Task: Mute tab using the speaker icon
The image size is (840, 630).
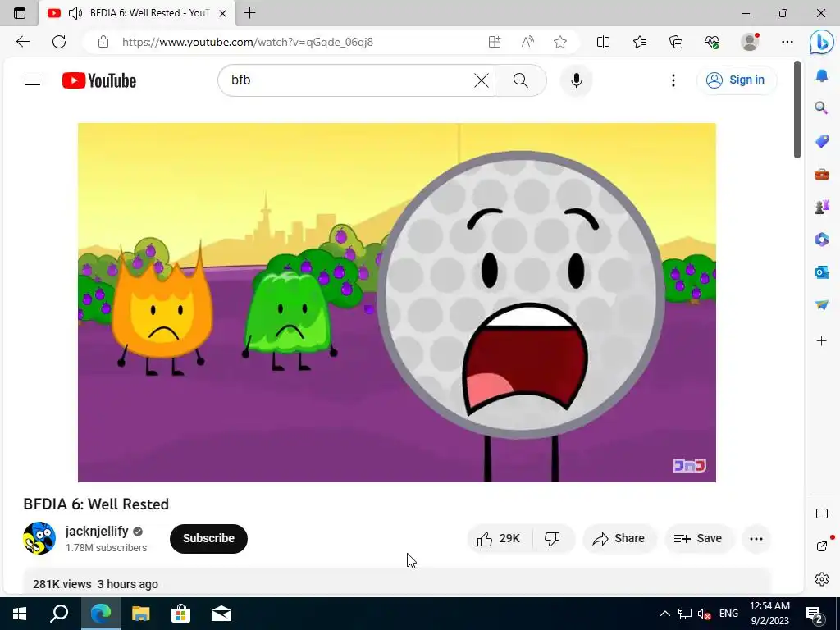Action: point(75,13)
